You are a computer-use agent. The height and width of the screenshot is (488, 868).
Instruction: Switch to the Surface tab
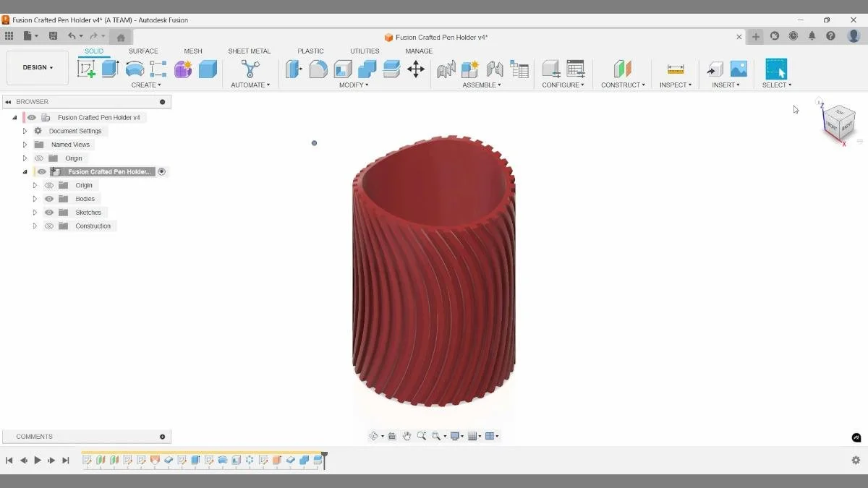click(143, 51)
